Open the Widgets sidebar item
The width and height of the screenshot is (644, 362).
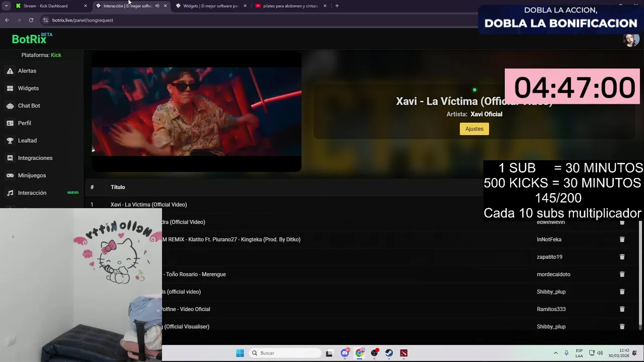coord(28,88)
